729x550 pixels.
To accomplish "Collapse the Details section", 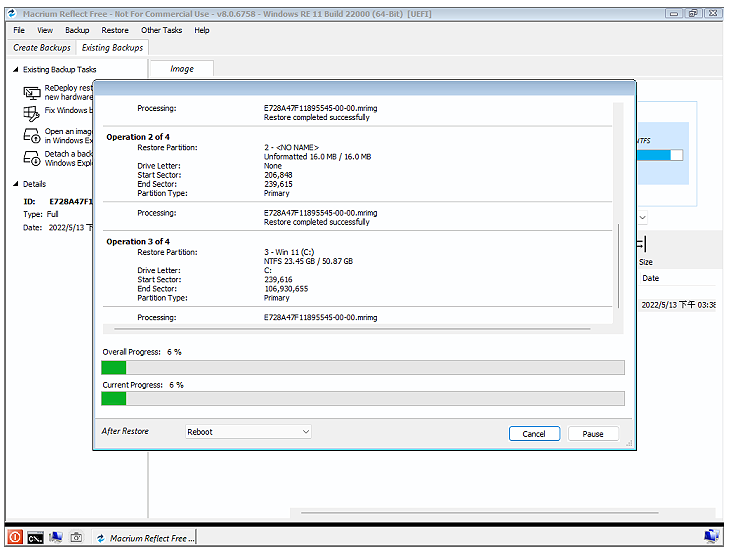I will (x=15, y=184).
